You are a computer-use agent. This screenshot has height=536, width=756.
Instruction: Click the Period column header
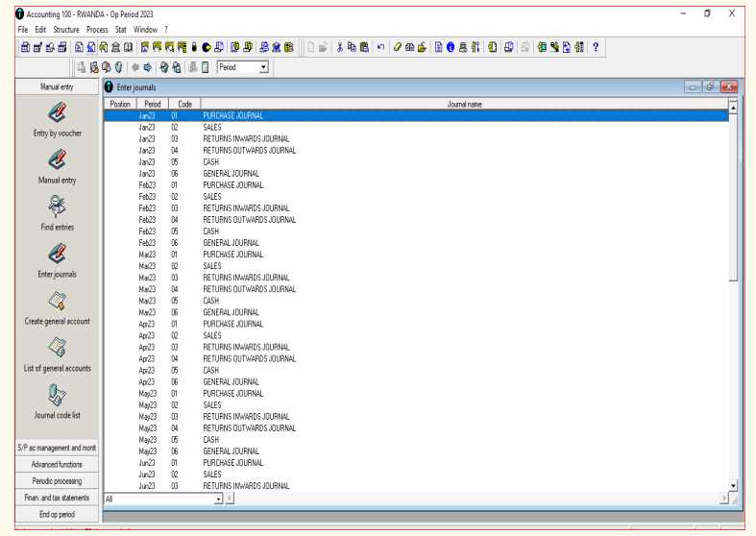pyautogui.click(x=153, y=104)
